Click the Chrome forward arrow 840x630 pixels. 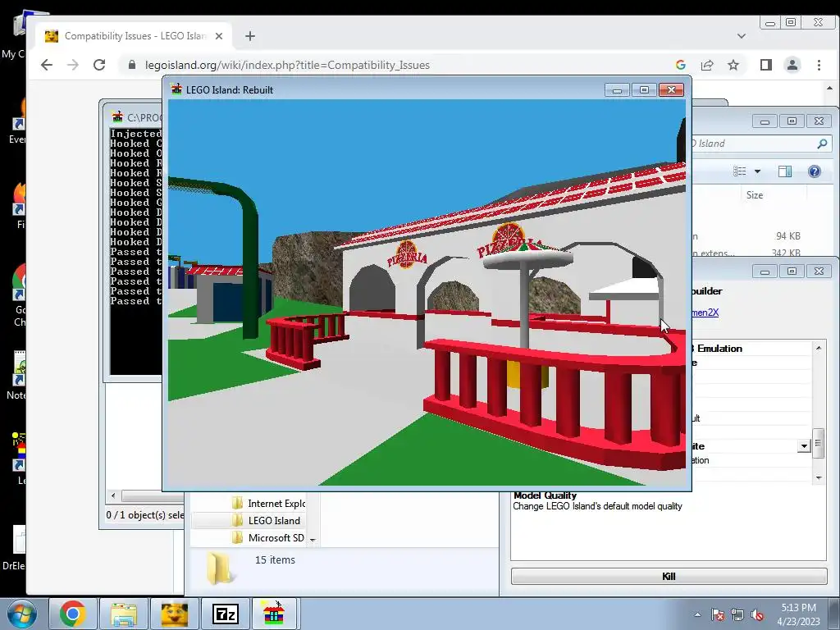coord(73,65)
